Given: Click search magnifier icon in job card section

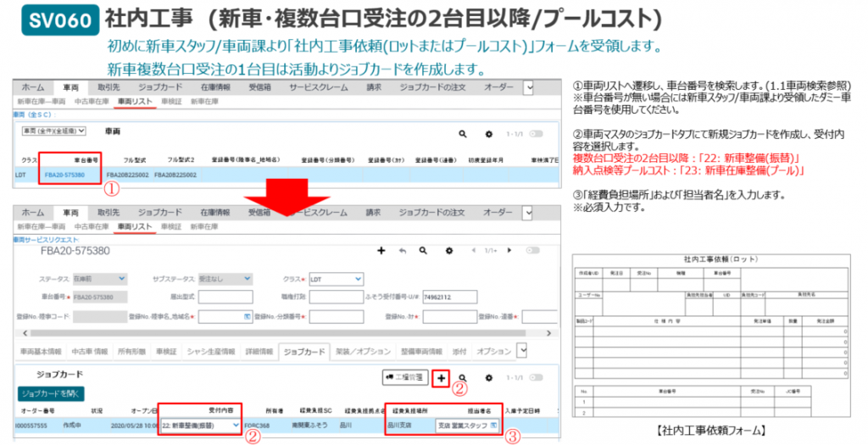Looking at the screenshot, I should click(x=463, y=377).
